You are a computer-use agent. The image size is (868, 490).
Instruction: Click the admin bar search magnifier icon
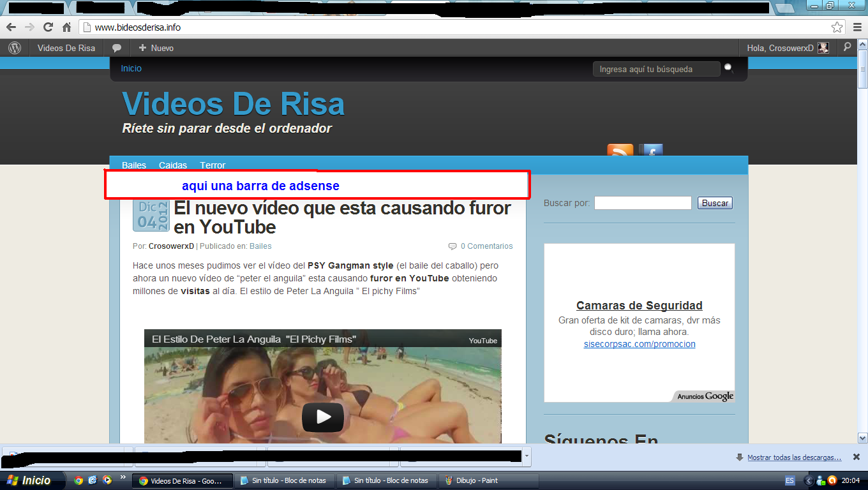(847, 47)
